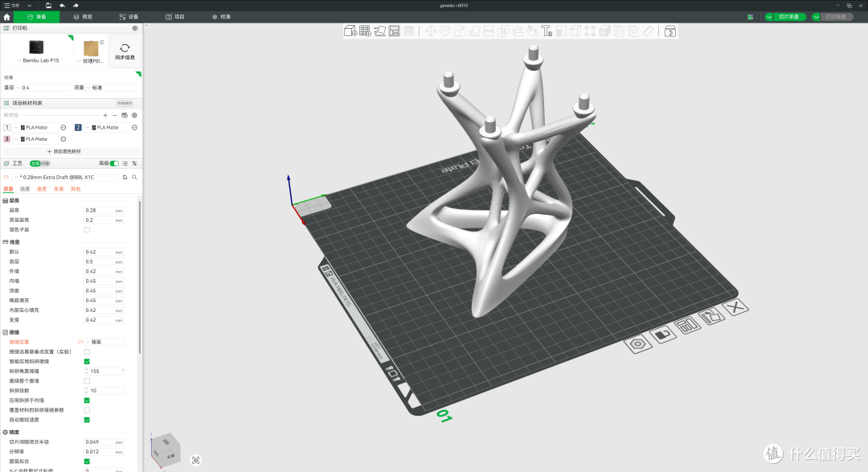Click the zoom-to-fit icon near view cube
This screenshot has width=868, height=472.
[x=195, y=461]
